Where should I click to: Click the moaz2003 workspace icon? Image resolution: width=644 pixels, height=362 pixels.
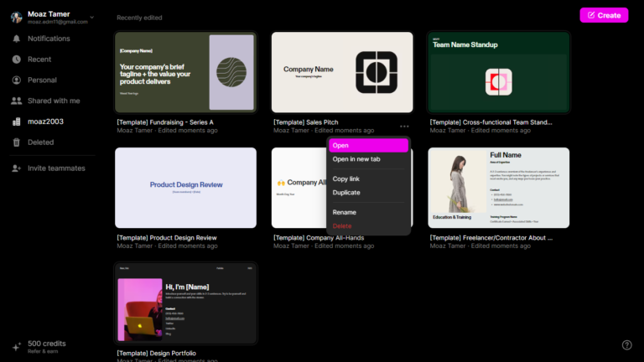16,122
